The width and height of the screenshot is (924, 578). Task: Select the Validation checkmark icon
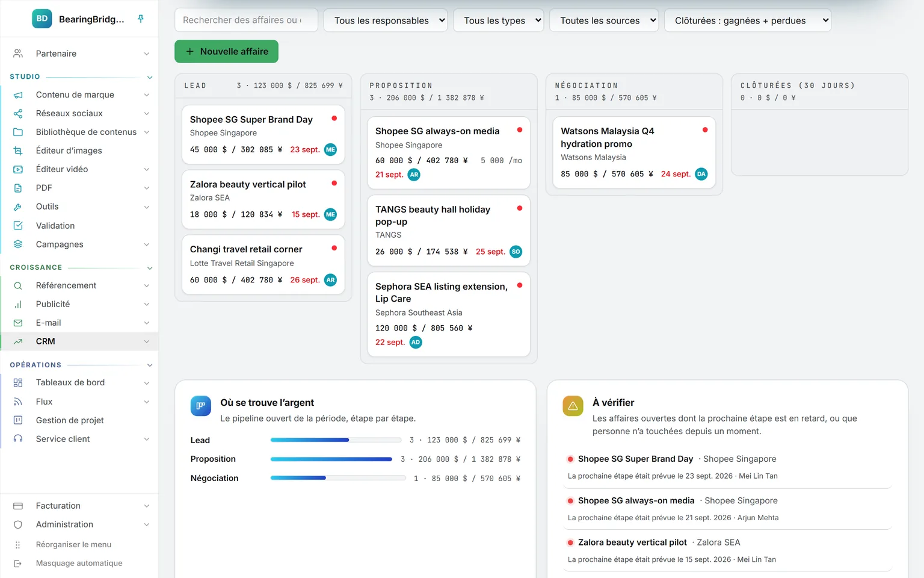tap(18, 225)
